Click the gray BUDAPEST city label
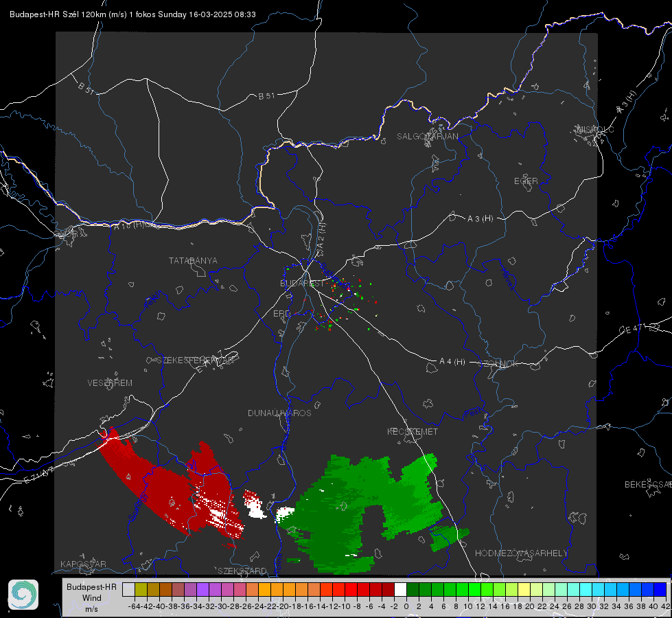This screenshot has width=672, height=618. click(302, 283)
